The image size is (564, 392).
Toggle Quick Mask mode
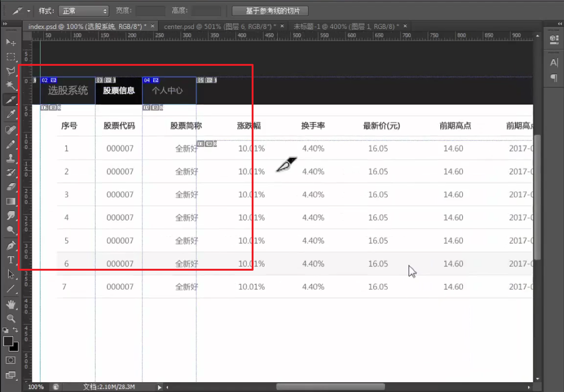click(11, 360)
